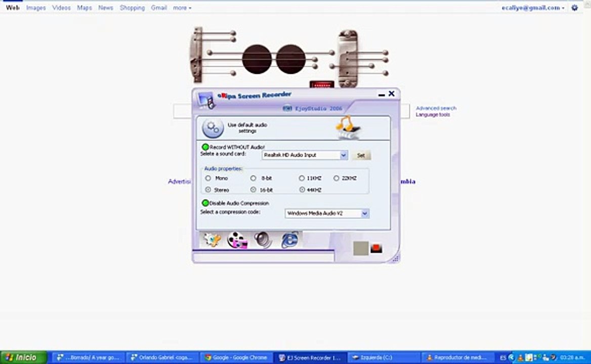
Task: Click the system clock in the tray
Action: coord(572,357)
